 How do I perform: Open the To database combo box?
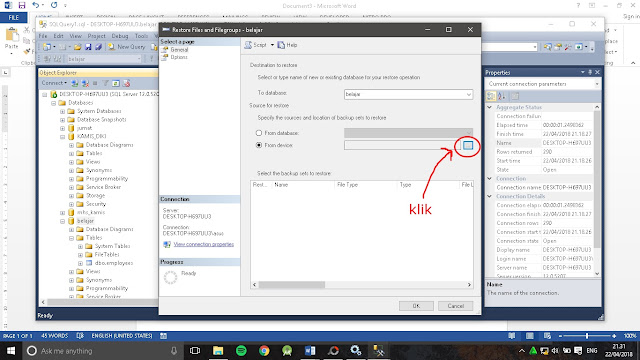pyautogui.click(x=408, y=94)
